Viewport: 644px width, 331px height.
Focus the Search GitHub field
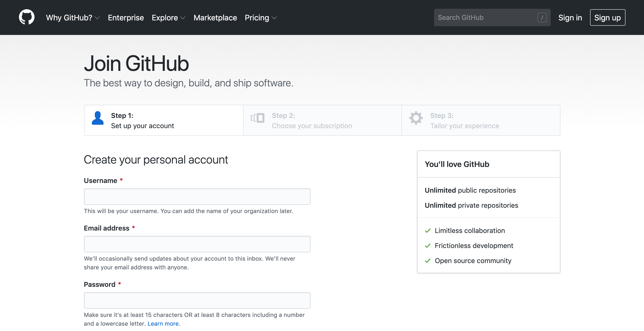pos(492,17)
